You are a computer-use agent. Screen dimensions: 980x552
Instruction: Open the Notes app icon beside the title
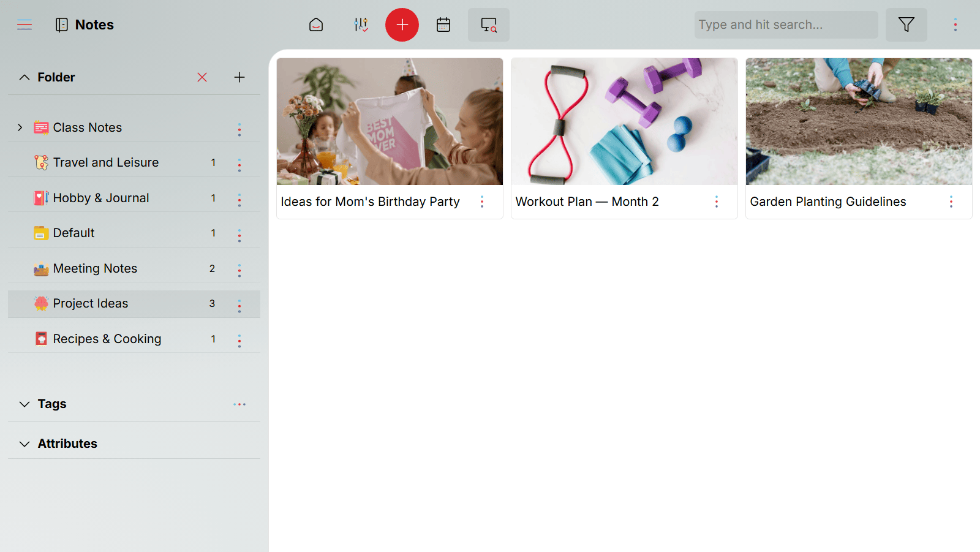coord(61,25)
